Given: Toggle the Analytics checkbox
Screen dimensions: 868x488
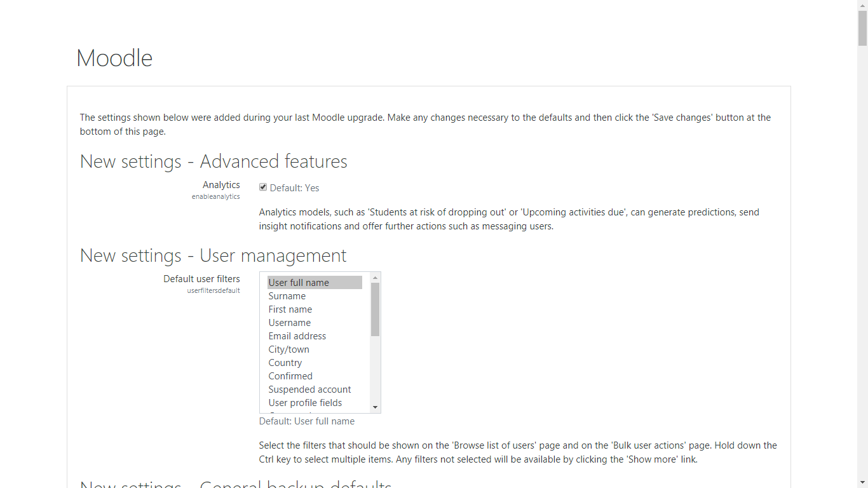Looking at the screenshot, I should [263, 187].
